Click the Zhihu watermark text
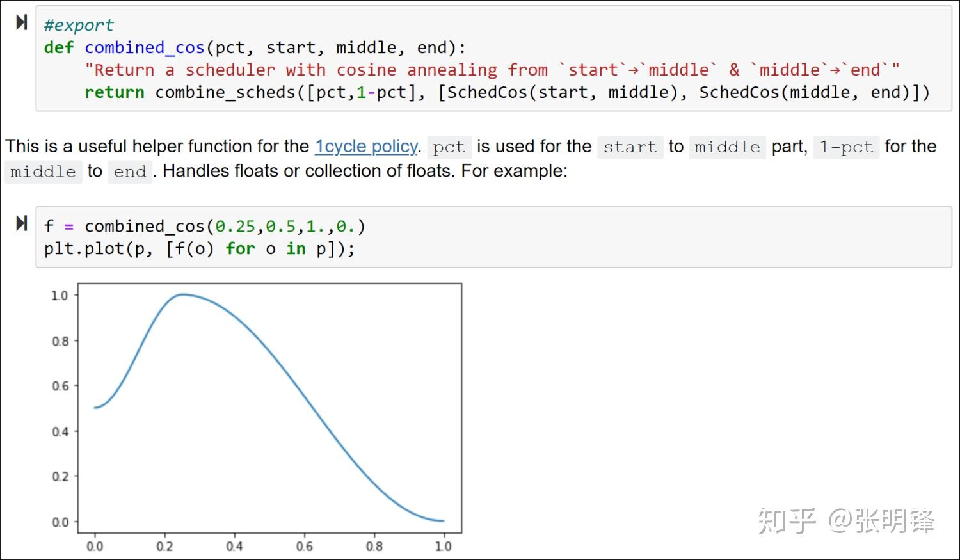The image size is (960, 560). coord(846,521)
